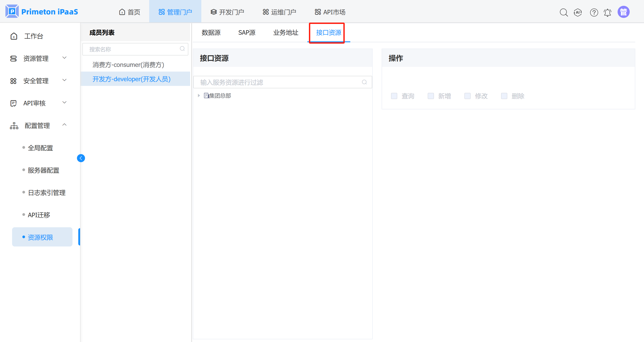Click the 输入服务资源进行过滤 filter field
Image resolution: width=644 pixels, height=342 pixels.
[x=280, y=82]
